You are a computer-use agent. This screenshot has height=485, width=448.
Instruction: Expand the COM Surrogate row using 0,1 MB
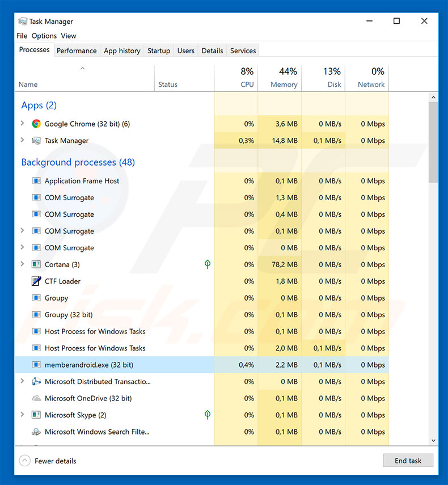pos(22,230)
